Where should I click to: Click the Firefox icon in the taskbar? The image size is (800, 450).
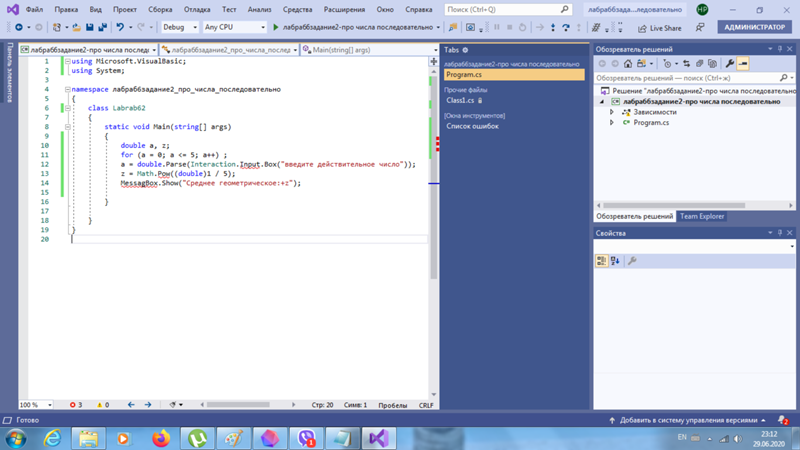pos(161,438)
